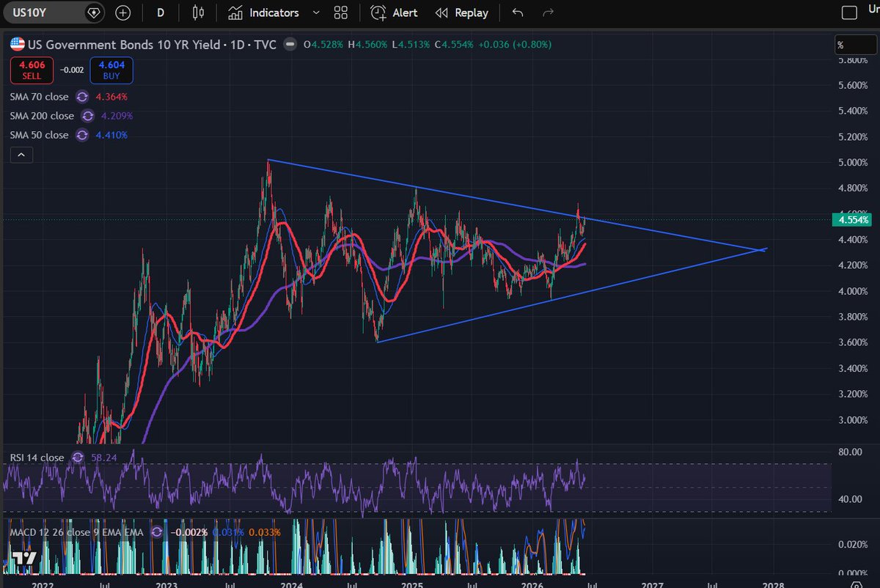Image resolution: width=880 pixels, height=588 pixels.
Task: Start bar Replay mode
Action: pyautogui.click(x=462, y=12)
